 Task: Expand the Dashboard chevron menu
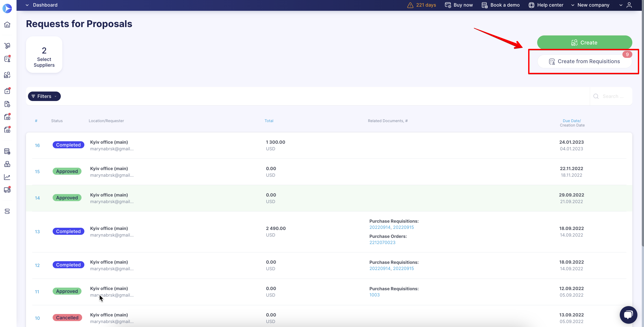[x=27, y=5]
